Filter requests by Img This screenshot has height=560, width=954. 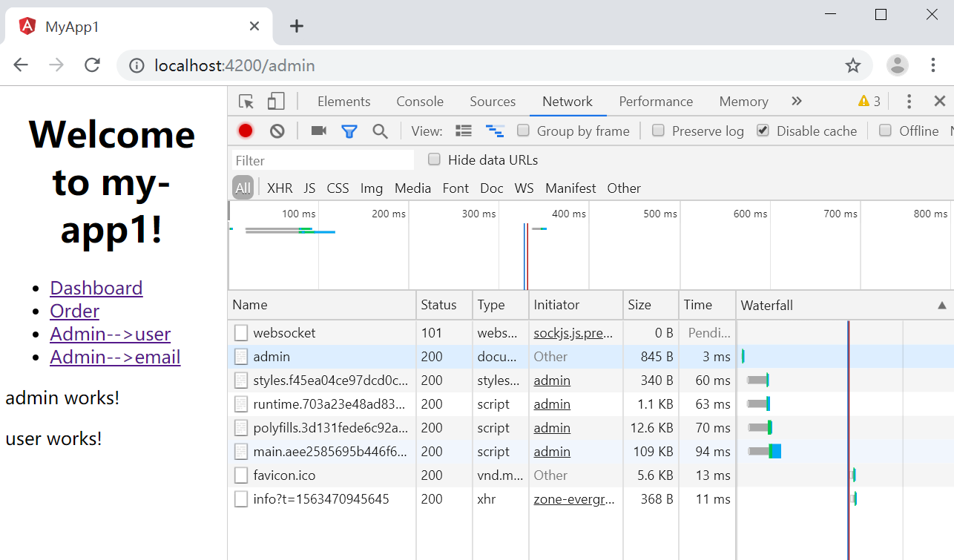pyautogui.click(x=372, y=188)
